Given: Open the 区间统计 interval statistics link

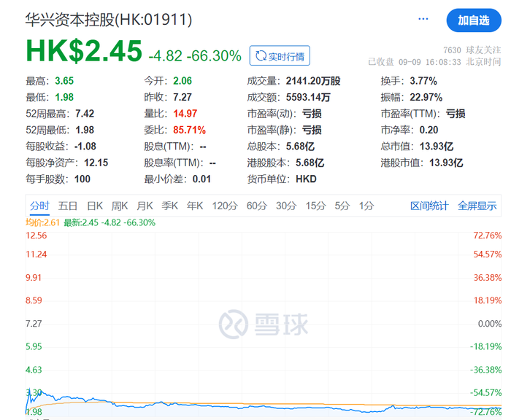Looking at the screenshot, I should tap(429, 206).
